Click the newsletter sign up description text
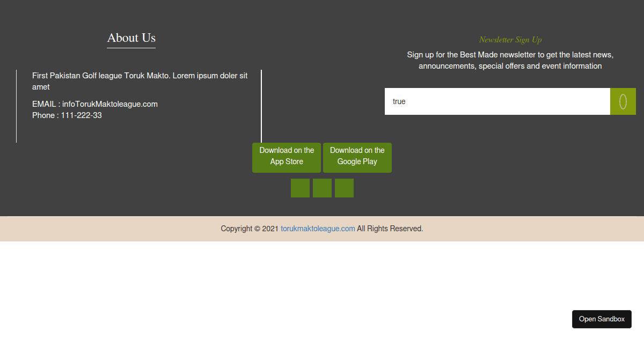644x338 pixels. coord(510,60)
